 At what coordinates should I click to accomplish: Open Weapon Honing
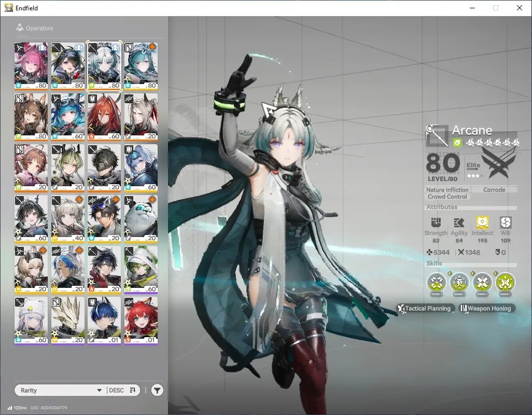(487, 308)
